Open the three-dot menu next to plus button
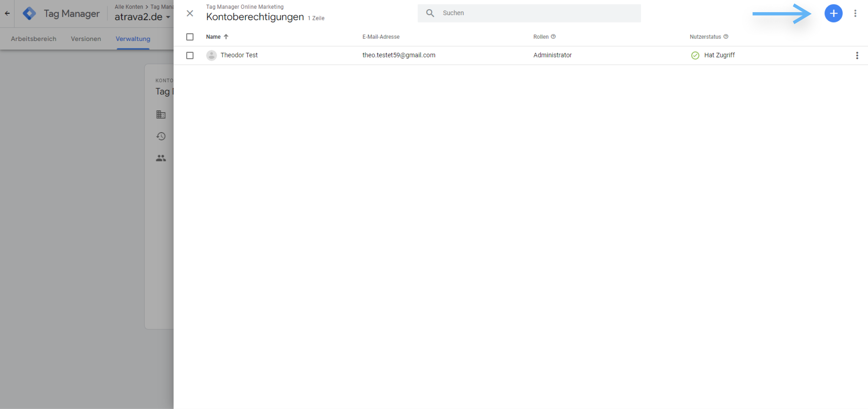The width and height of the screenshot is (868, 409). coord(855,13)
